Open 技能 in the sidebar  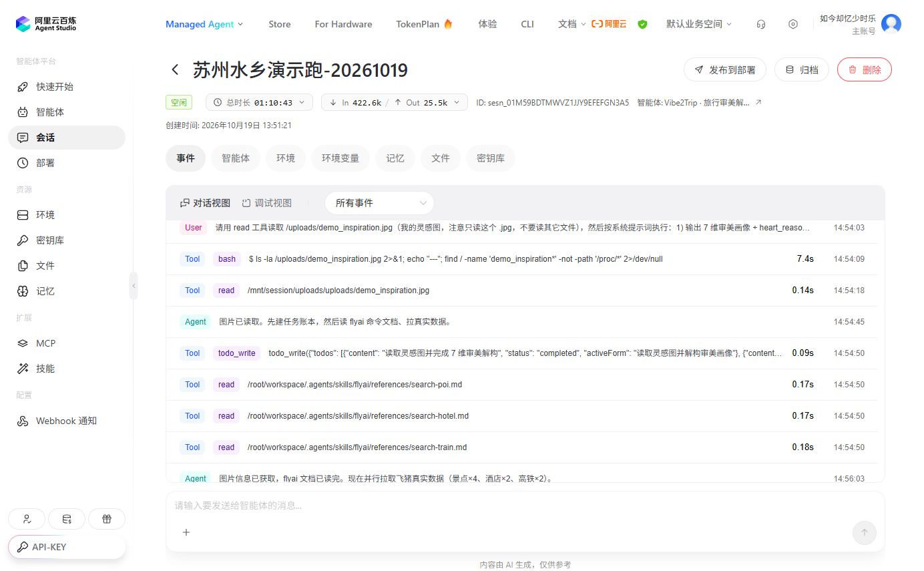point(67,369)
